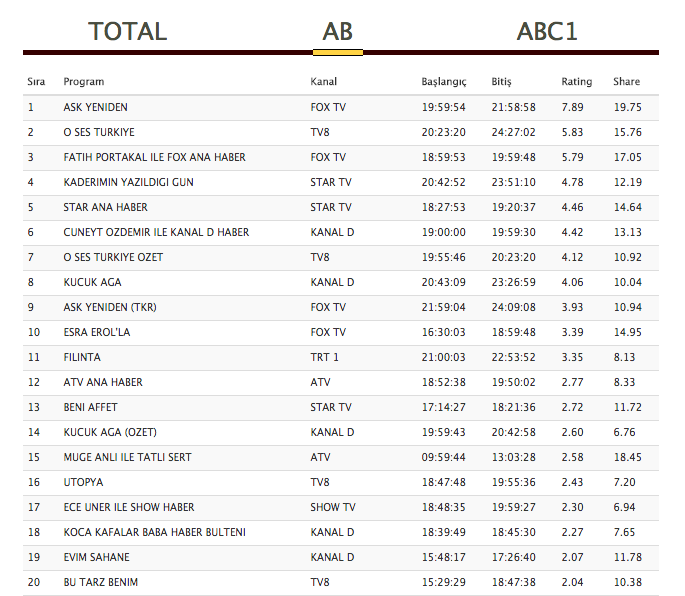The height and width of the screenshot is (596, 685).
Task: Click the Kanal column header
Action: tap(324, 82)
